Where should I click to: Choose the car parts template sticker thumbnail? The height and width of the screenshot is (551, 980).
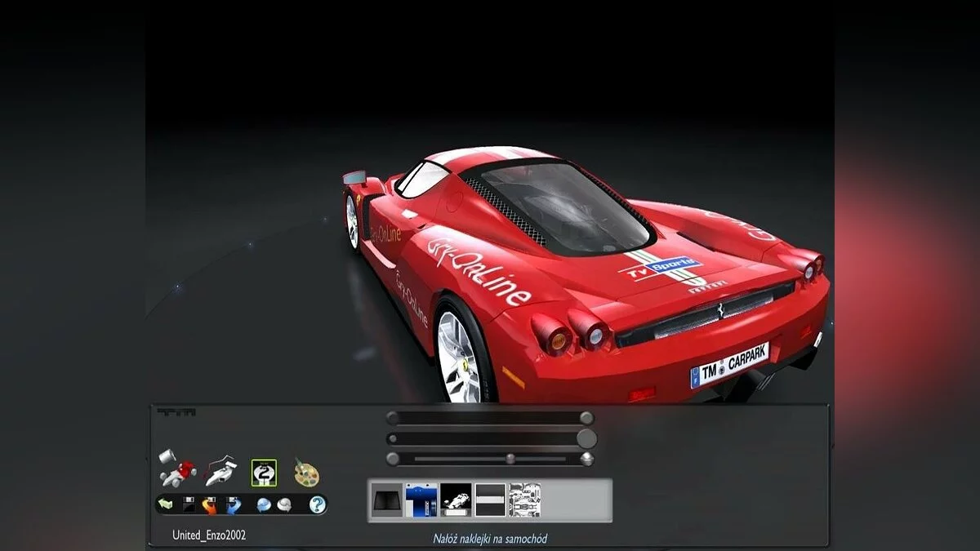click(x=524, y=500)
